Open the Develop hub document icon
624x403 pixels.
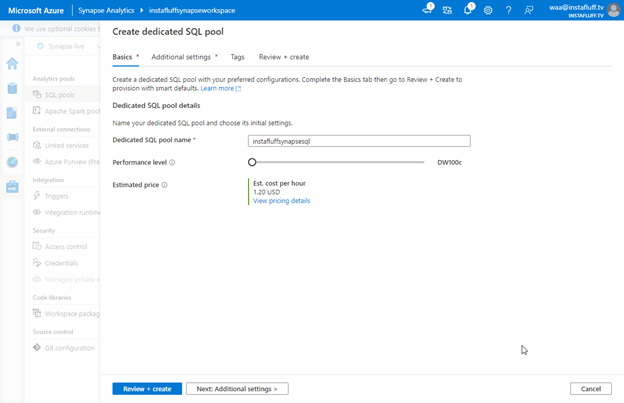tap(12, 113)
